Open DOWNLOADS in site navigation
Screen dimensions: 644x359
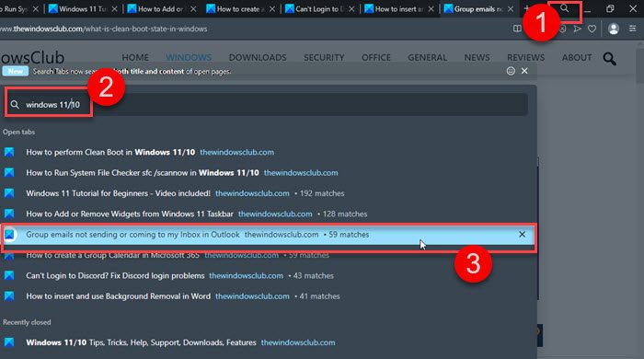point(258,57)
